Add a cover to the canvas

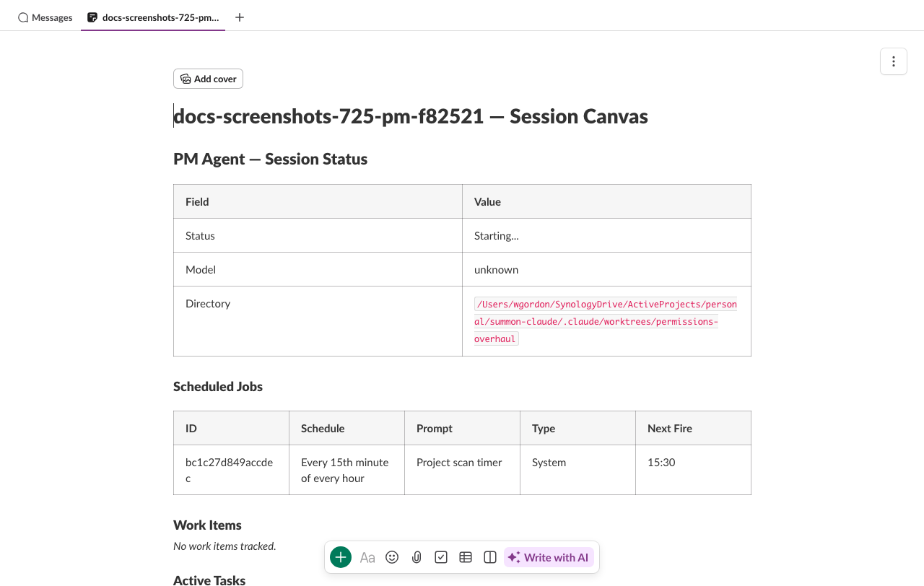coord(208,79)
